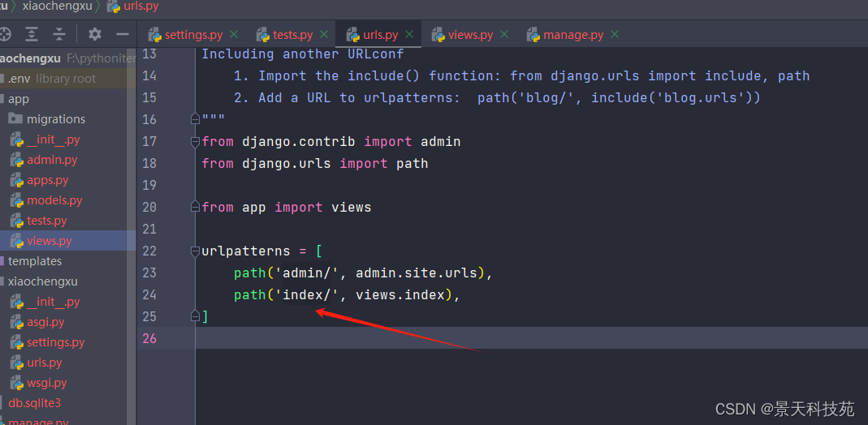
Task: Click 'index/' string on line 24
Action: tap(307, 295)
